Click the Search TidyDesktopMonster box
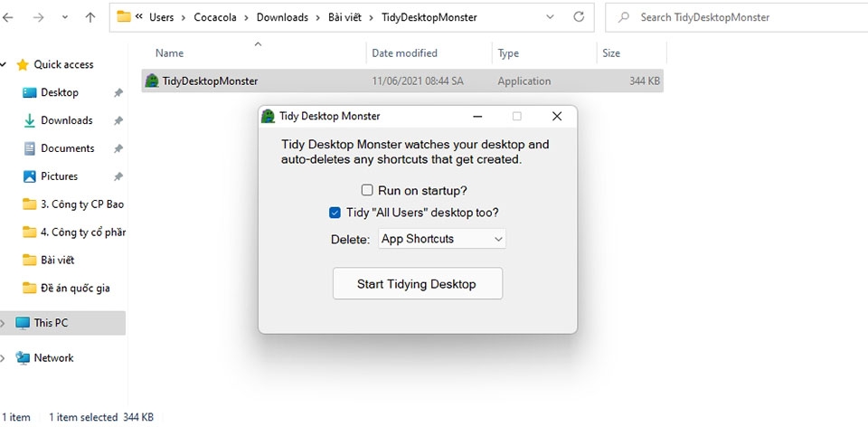868x427 pixels. 736,18
